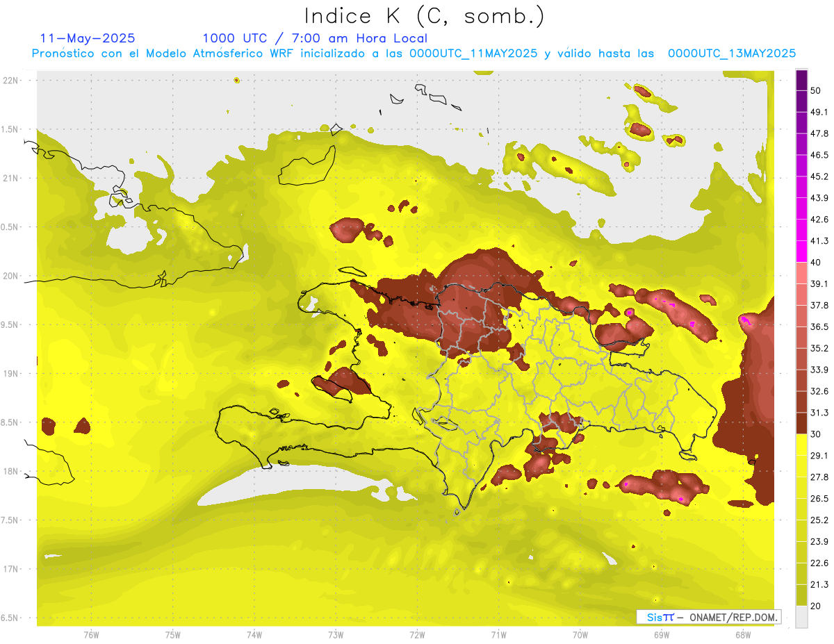Click the colorbar value "25.2"
Screen dimensions: 834x644
click(x=819, y=520)
